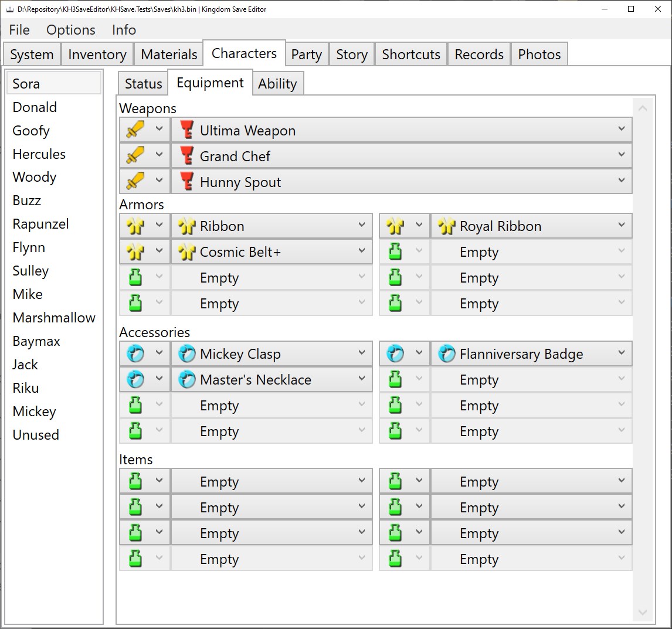Screen dimensions: 672x629
Task: Switch to the Inventory tab
Action: [97, 54]
